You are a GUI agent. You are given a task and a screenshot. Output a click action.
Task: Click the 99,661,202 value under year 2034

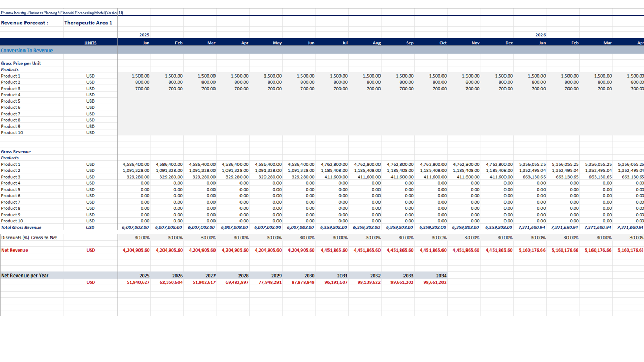coord(435,282)
